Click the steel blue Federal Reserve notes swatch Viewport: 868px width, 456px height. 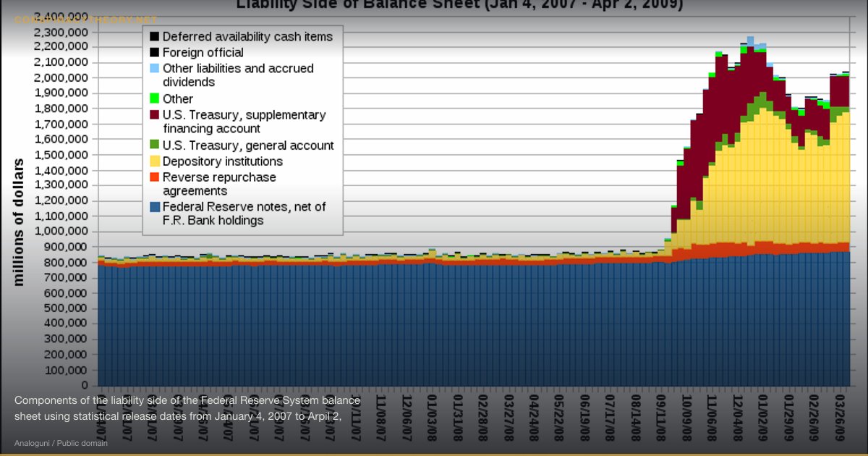coord(154,207)
